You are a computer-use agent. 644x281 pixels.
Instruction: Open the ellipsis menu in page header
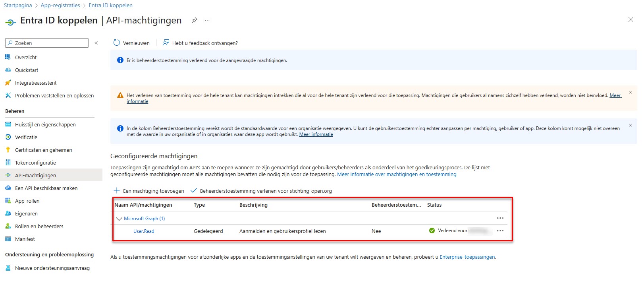click(207, 20)
